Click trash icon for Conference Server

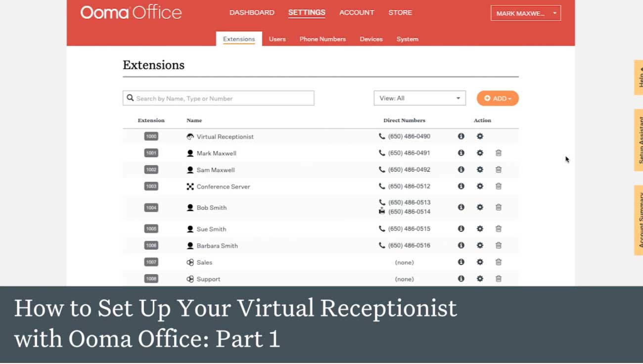(x=499, y=186)
